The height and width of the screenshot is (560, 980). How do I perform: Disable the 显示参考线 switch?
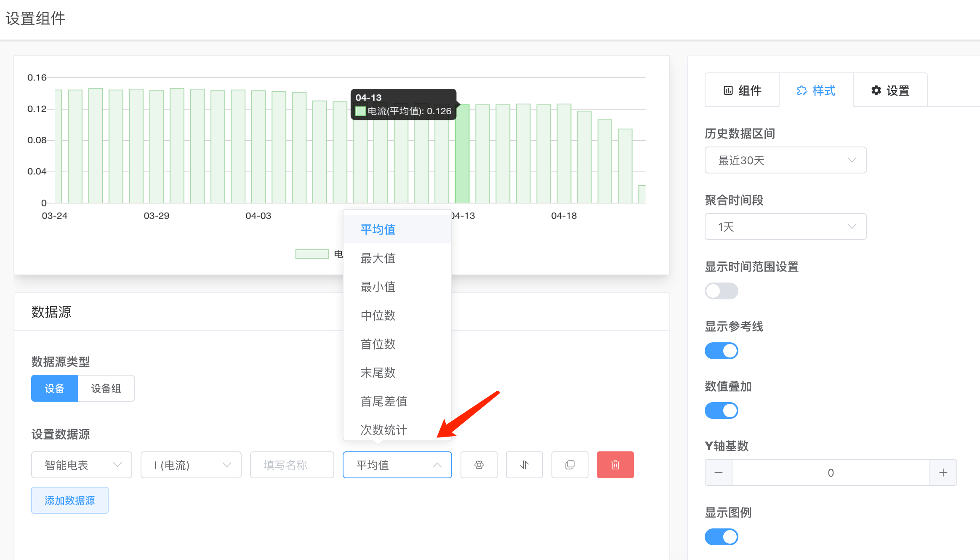pyautogui.click(x=721, y=351)
